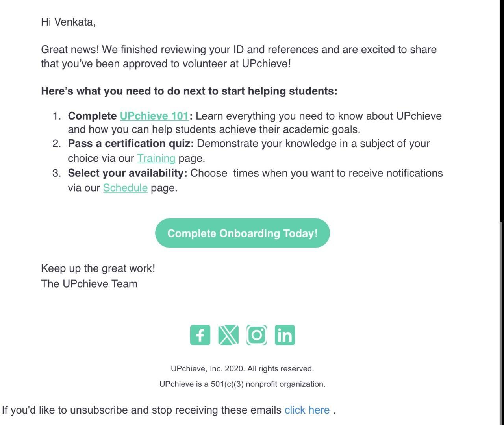Click the bold "Complete" word in step one
504x425 pixels.
pos(92,116)
